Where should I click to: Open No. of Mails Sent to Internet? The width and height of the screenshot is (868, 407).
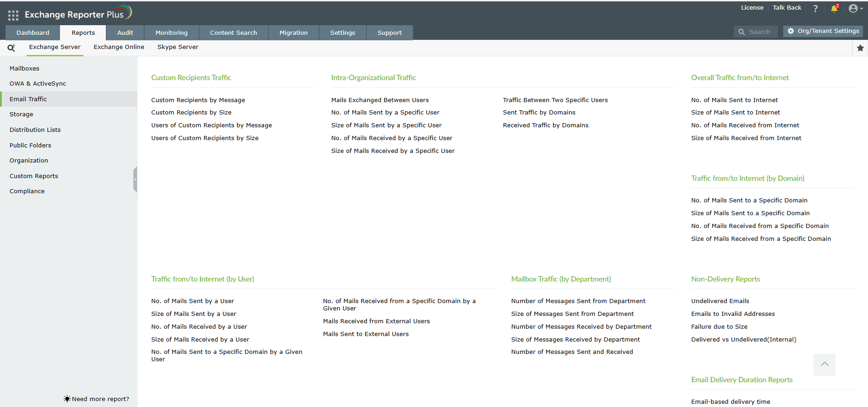(x=735, y=100)
